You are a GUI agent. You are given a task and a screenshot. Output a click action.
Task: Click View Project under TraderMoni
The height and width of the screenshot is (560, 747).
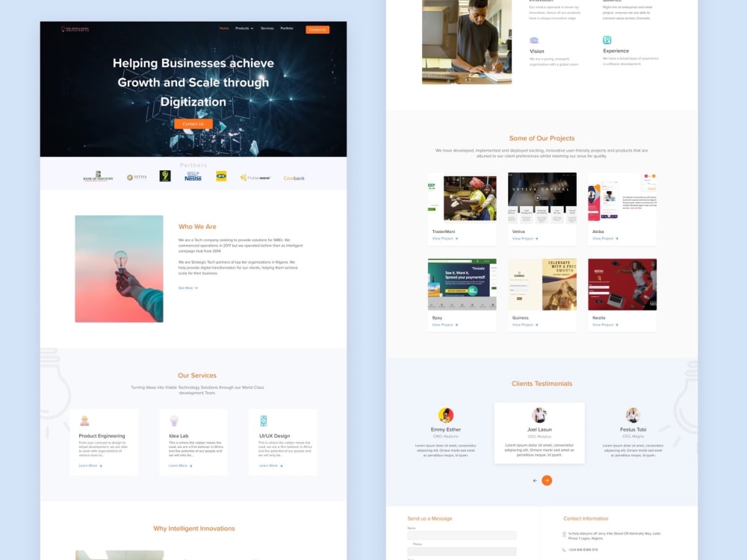pyautogui.click(x=445, y=239)
